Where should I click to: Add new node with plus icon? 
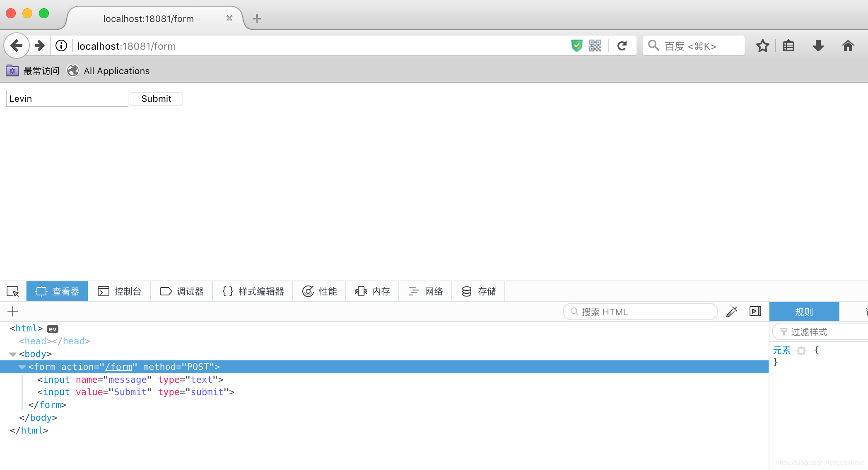point(13,312)
